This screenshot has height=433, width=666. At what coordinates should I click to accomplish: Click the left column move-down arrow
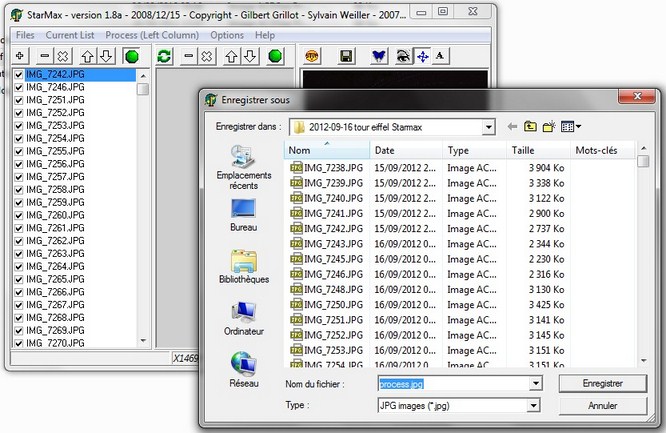click(x=106, y=56)
